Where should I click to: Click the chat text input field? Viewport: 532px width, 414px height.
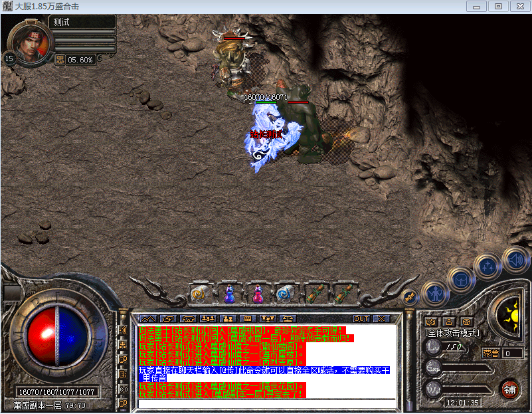268,404
